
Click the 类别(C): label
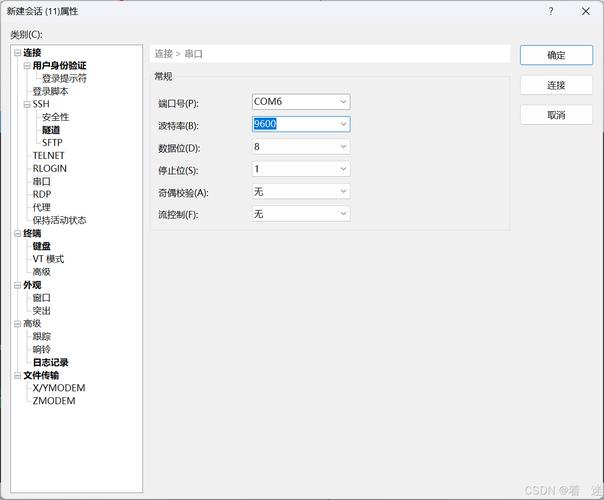point(26,35)
